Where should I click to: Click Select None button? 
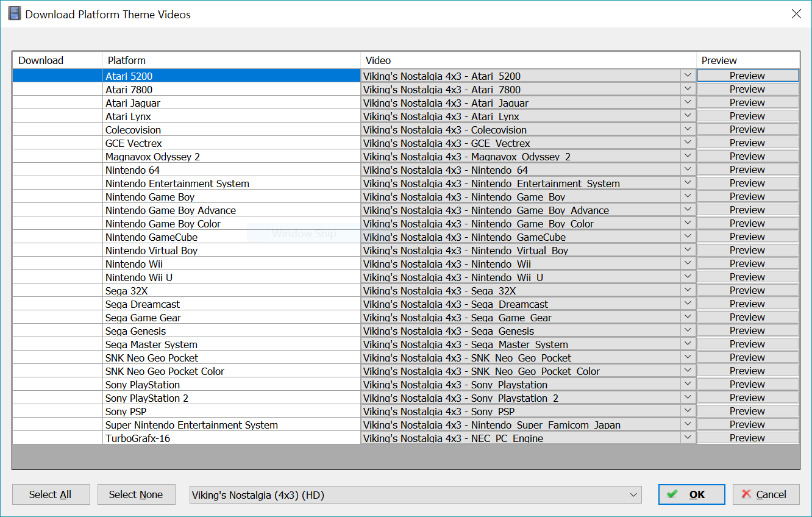coord(136,494)
